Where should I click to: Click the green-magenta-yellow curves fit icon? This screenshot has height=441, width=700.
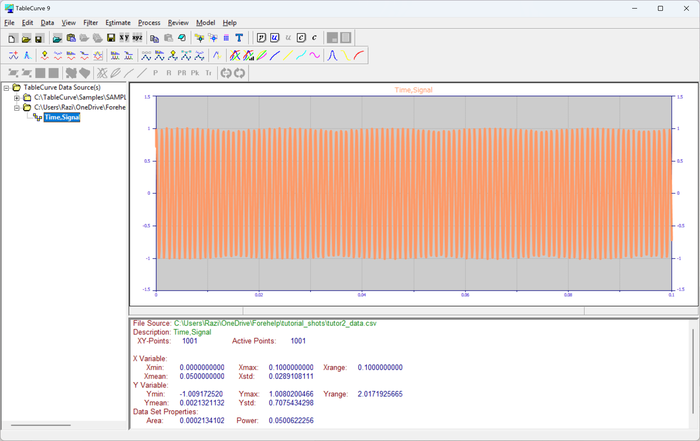(262, 55)
